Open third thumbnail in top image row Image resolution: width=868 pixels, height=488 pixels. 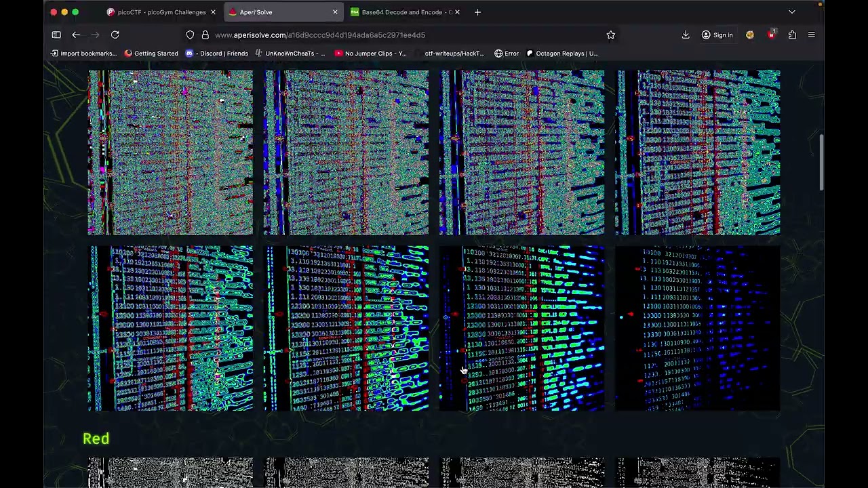coord(521,152)
